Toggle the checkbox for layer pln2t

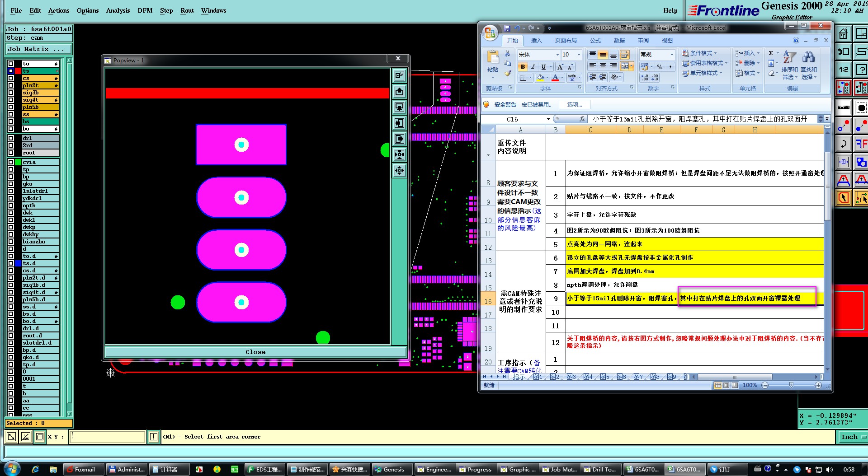[x=11, y=85]
